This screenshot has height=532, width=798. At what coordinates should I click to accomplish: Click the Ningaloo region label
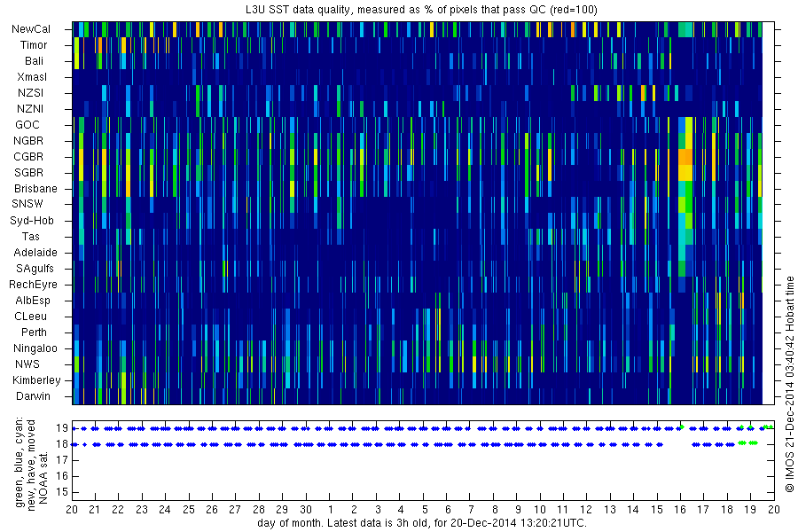pos(35,348)
